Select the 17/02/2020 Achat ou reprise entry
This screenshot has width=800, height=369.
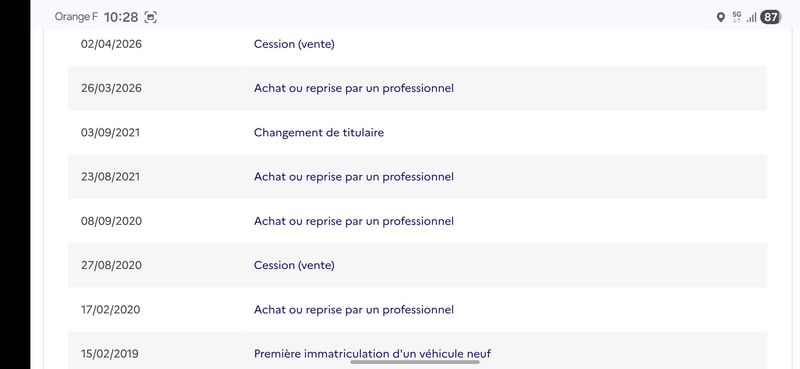click(x=417, y=310)
